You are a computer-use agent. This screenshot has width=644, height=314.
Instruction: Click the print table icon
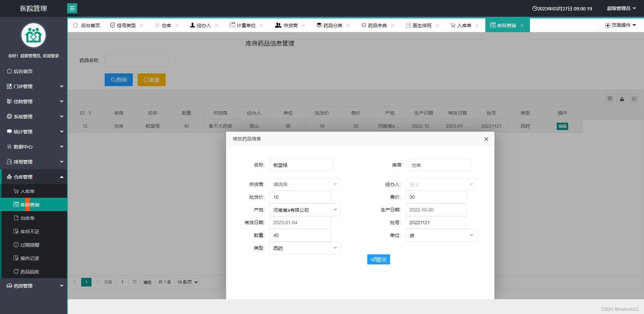coord(634,99)
